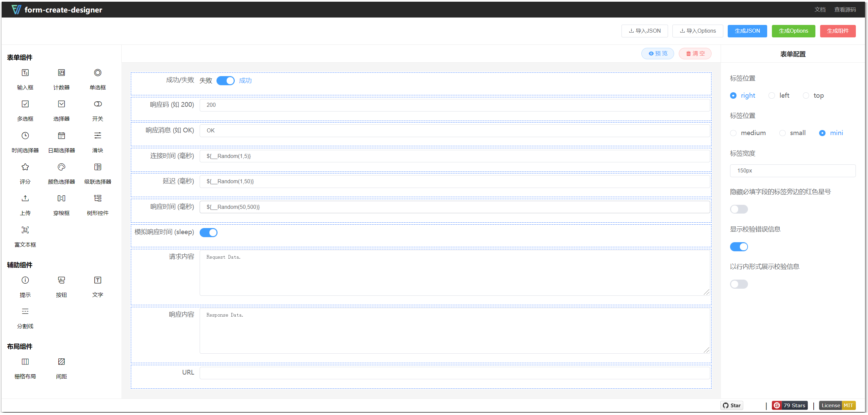Click the 预览 preview button

pyautogui.click(x=658, y=54)
